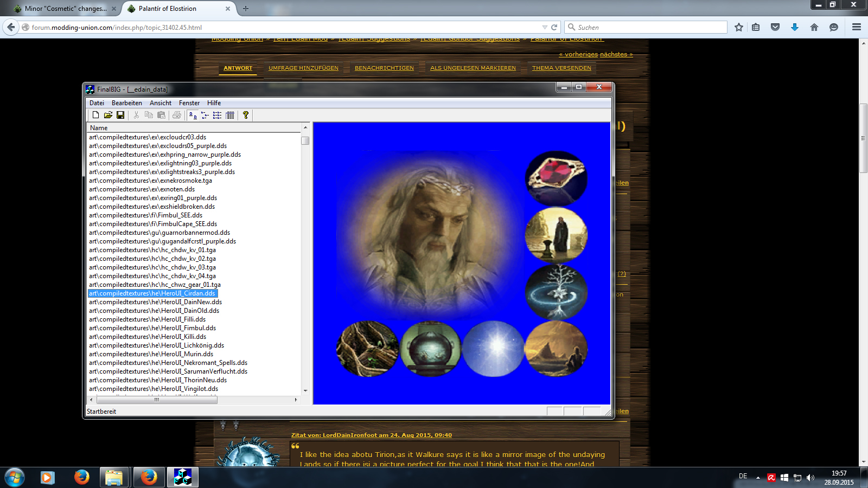Select HeroUI_SarumanVerflucht.dds entry
Screen dimensions: 868x488
pos(168,371)
